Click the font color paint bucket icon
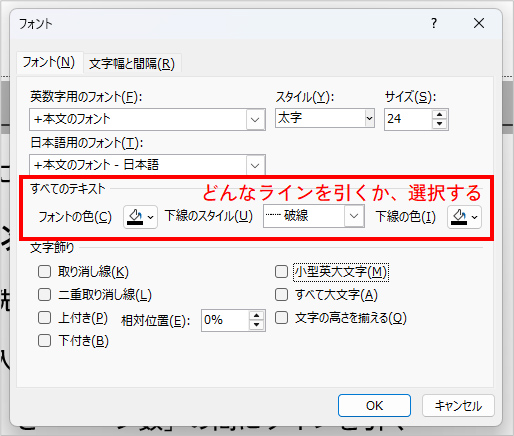 pos(136,217)
